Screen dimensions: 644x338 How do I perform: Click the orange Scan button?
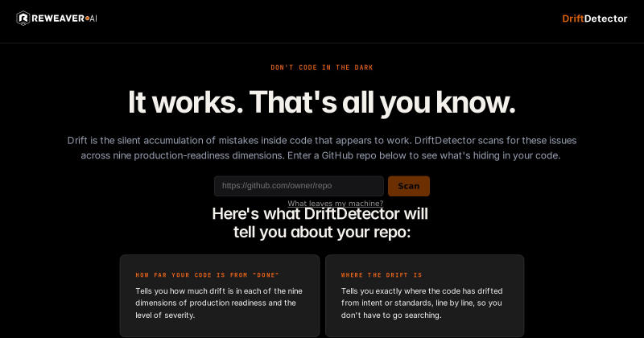pos(409,186)
